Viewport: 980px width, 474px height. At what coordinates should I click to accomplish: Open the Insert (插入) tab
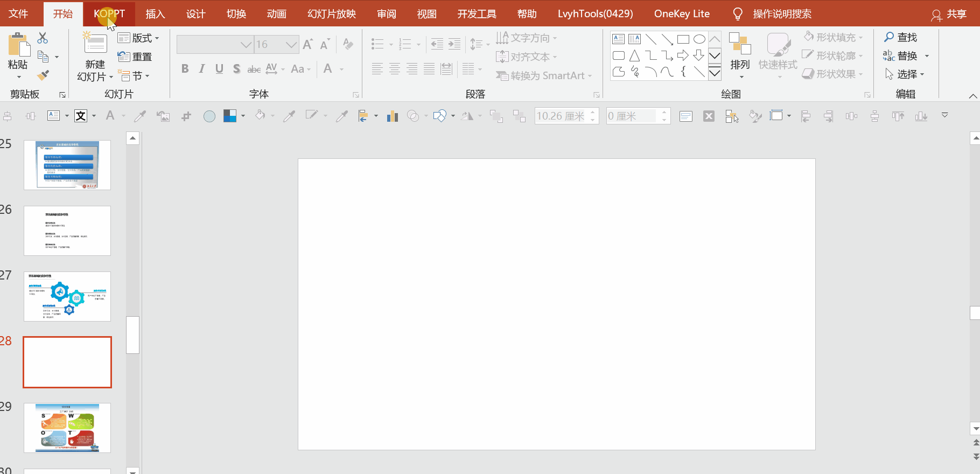pyautogui.click(x=155, y=14)
